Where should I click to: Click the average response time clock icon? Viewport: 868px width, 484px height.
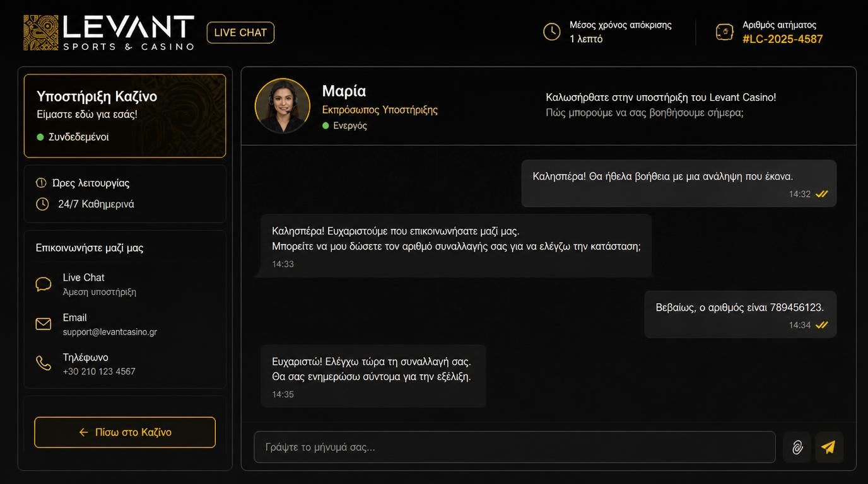click(552, 32)
